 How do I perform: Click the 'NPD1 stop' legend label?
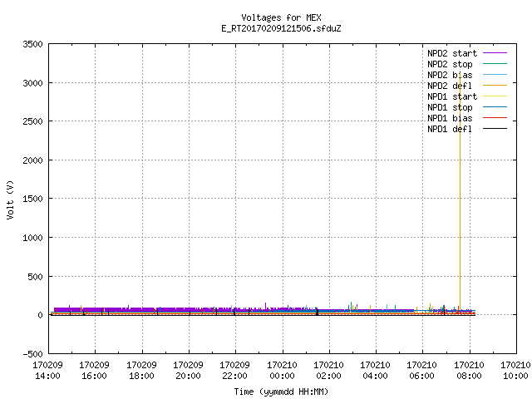point(450,107)
